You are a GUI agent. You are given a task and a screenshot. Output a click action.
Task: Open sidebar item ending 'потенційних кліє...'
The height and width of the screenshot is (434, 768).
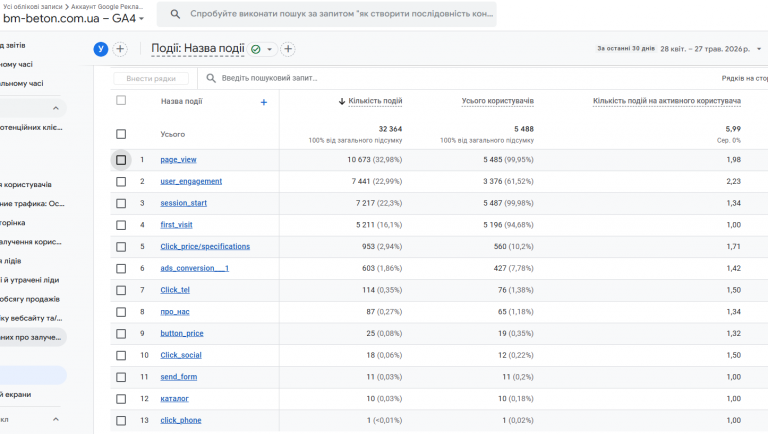pos(31,127)
